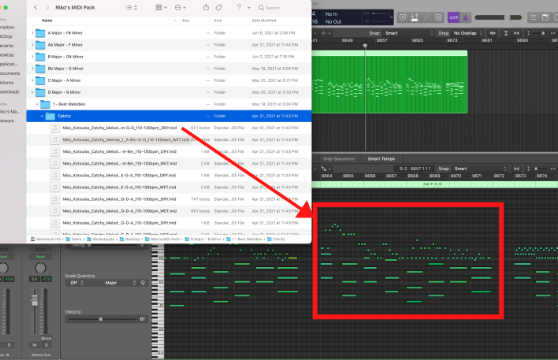Toggle the purple Count-in button
This screenshot has width=558, height=360.
click(x=453, y=17)
